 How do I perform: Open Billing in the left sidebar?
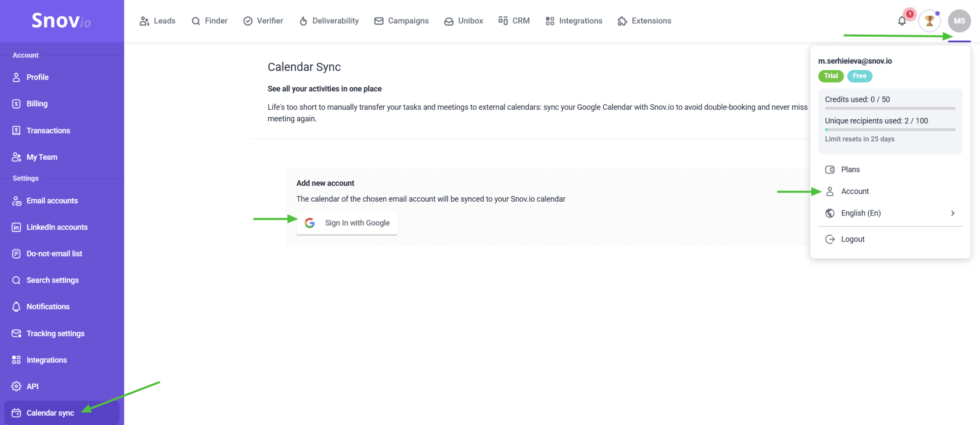pos(37,104)
